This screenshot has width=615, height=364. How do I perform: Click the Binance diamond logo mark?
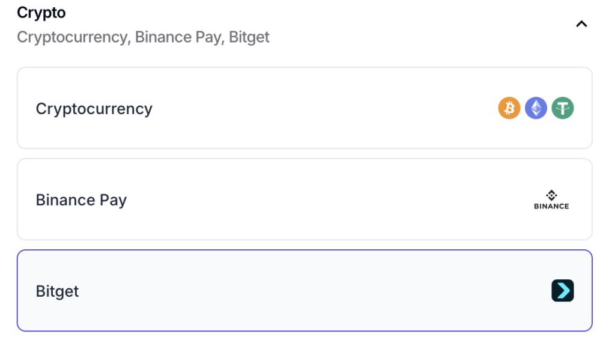(x=551, y=195)
